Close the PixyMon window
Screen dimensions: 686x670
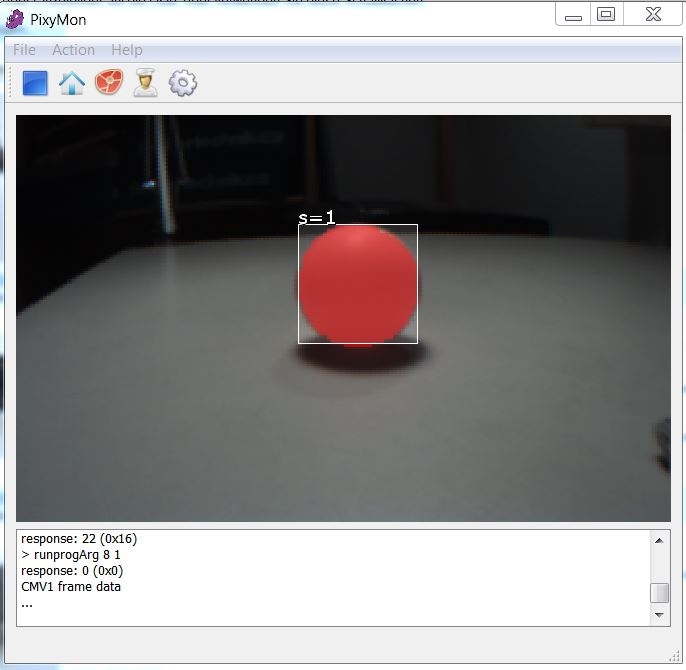click(653, 14)
